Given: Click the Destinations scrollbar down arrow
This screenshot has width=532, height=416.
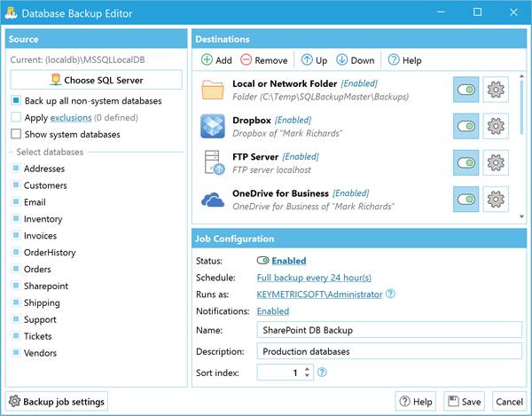Looking at the screenshot, I should click(x=521, y=216).
